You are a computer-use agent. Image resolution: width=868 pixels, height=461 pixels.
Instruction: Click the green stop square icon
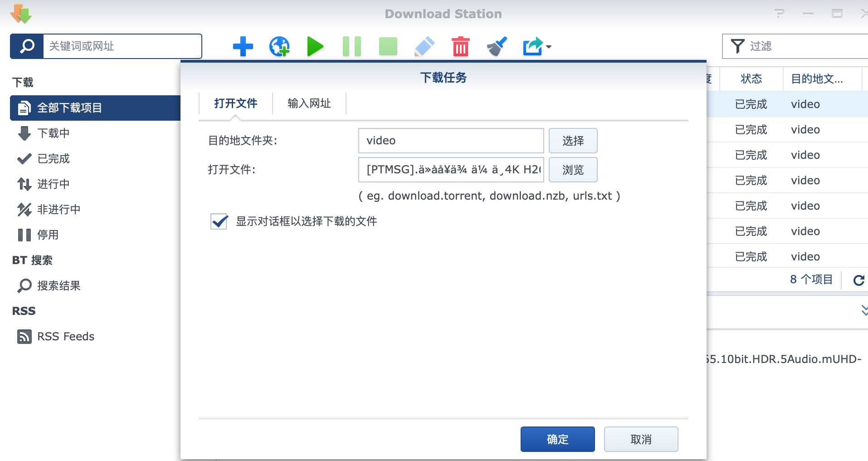coord(388,46)
